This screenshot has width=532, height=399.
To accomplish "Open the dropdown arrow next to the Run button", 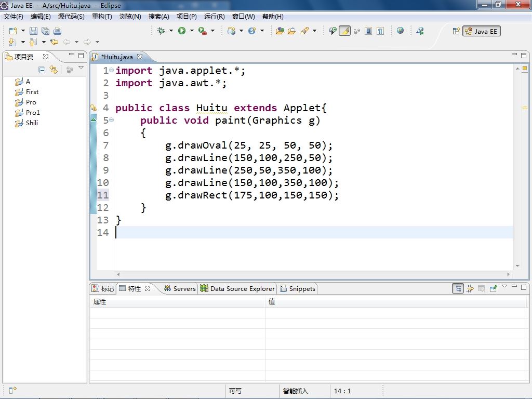I will pos(192,31).
